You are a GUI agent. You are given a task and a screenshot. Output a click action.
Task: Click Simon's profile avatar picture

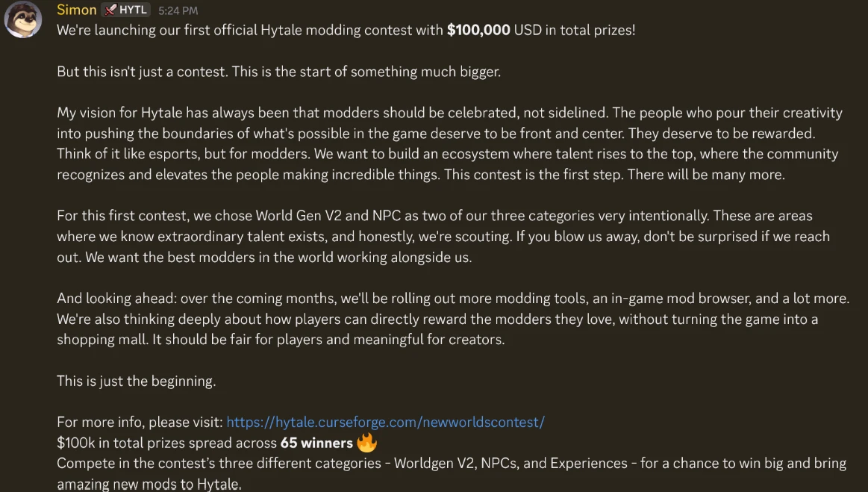23,19
